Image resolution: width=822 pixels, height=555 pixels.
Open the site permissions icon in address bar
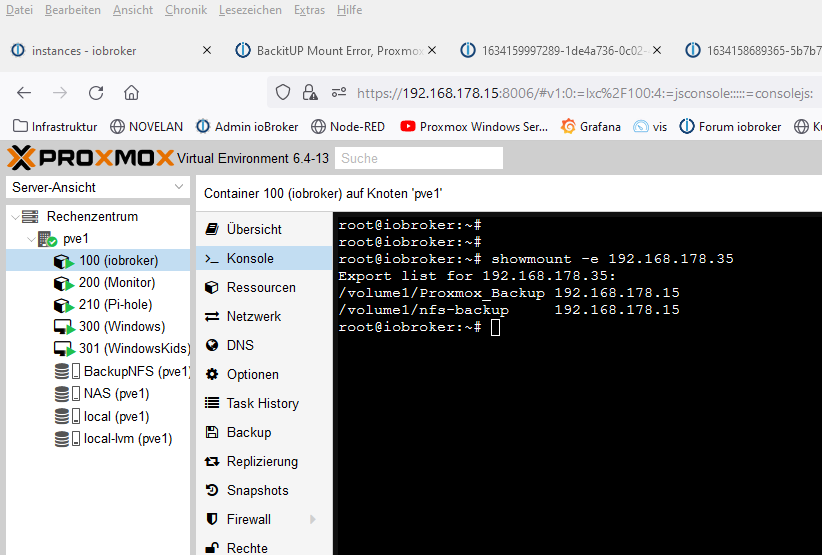tap(339, 93)
